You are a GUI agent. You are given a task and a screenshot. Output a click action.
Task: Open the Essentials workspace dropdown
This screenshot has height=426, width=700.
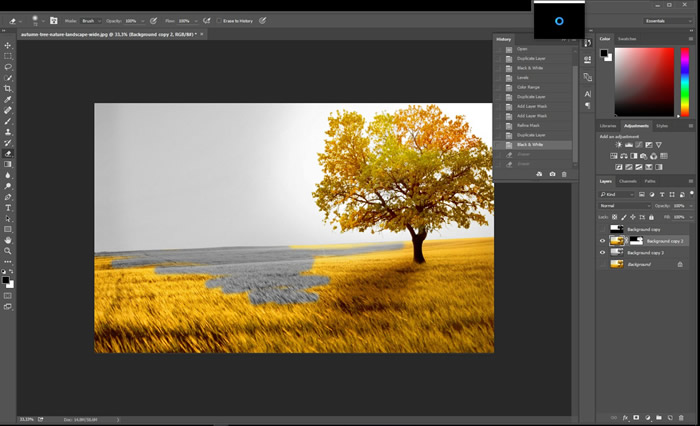tap(667, 21)
